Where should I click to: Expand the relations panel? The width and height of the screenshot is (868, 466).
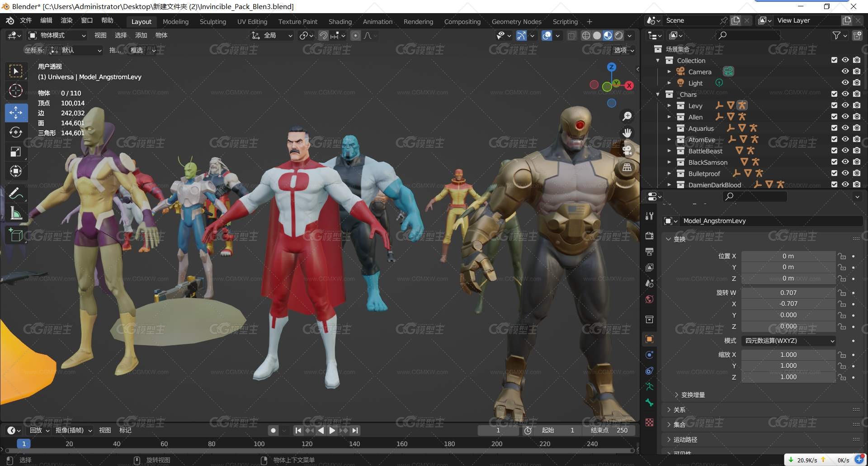(675, 410)
